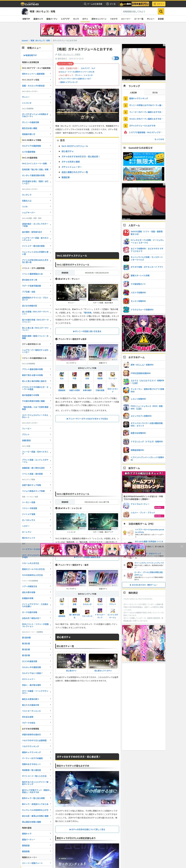Click the ログイン login button

(x=158, y=4)
